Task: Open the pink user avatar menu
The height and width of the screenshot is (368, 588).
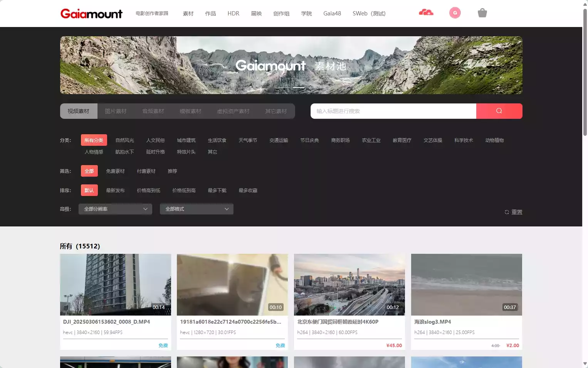Action: (x=455, y=13)
